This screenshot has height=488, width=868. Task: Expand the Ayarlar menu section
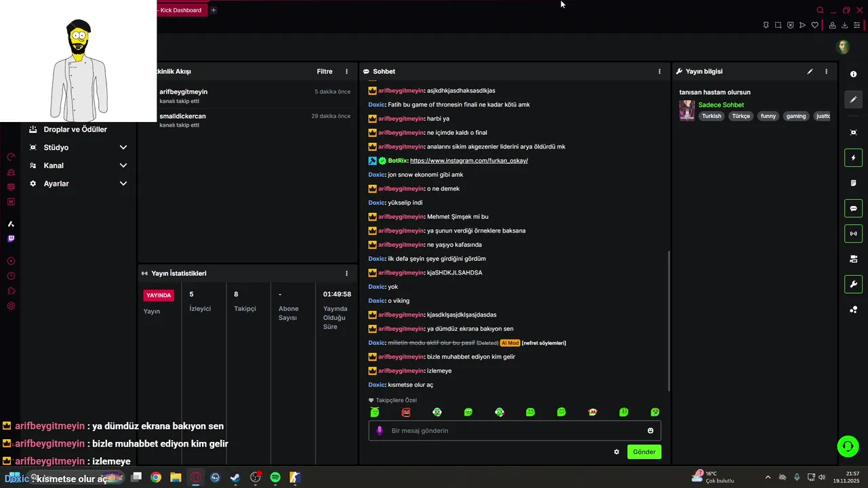78,184
